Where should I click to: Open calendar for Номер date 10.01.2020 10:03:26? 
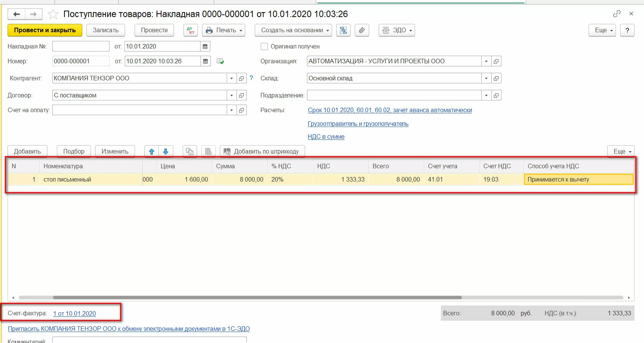(x=205, y=61)
